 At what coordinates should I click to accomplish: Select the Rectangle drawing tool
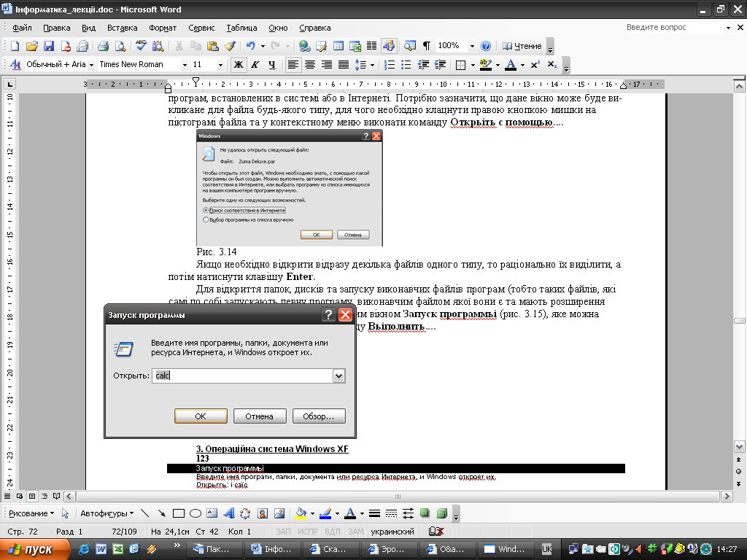click(179, 513)
